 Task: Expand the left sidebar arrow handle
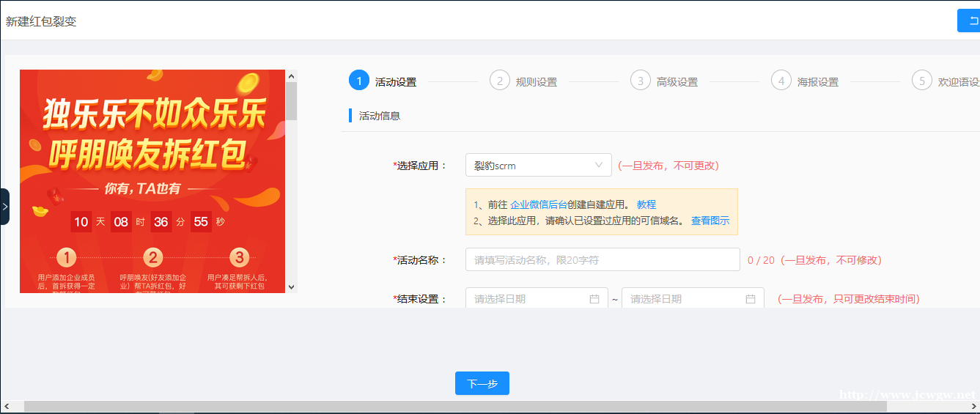(4, 207)
